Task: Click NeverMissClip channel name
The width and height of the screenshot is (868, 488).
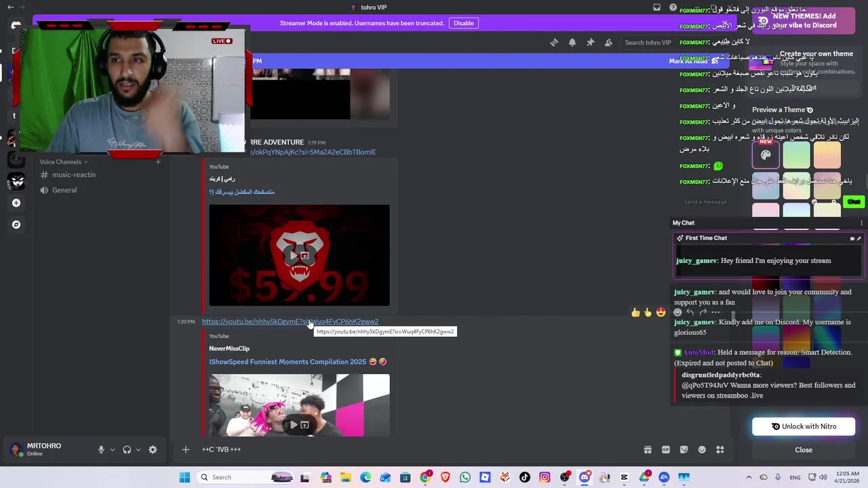Action: click(x=229, y=348)
